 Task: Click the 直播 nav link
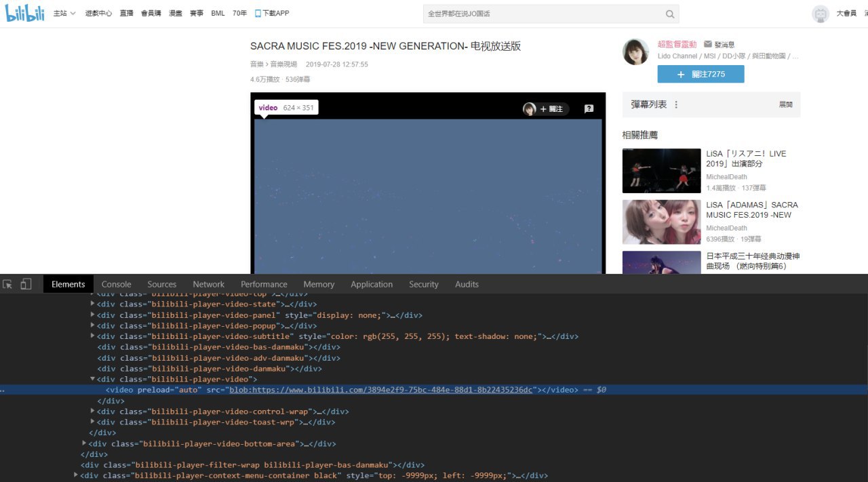[127, 14]
